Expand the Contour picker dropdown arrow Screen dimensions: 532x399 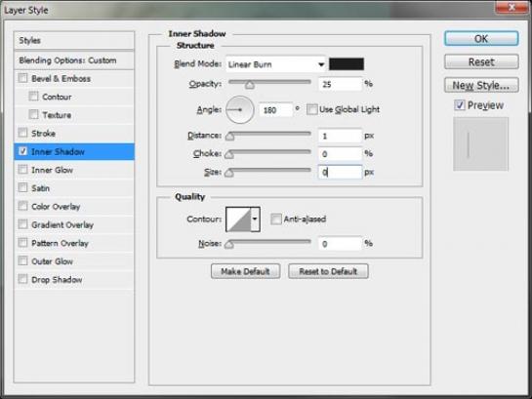pos(256,219)
